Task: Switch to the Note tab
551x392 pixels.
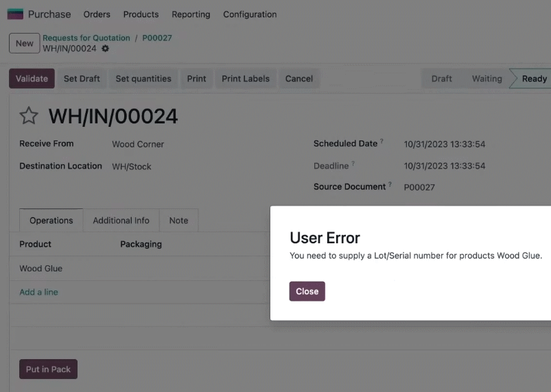Action: (179, 221)
